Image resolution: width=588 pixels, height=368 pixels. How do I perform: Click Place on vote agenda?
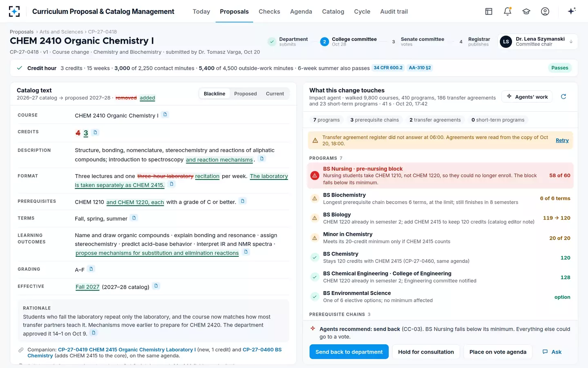[x=498, y=352]
